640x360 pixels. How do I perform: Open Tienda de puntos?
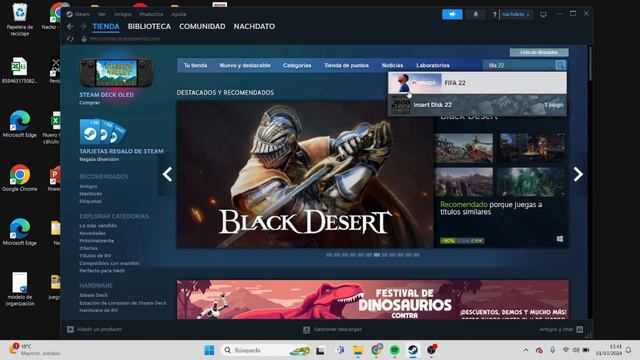click(x=347, y=65)
